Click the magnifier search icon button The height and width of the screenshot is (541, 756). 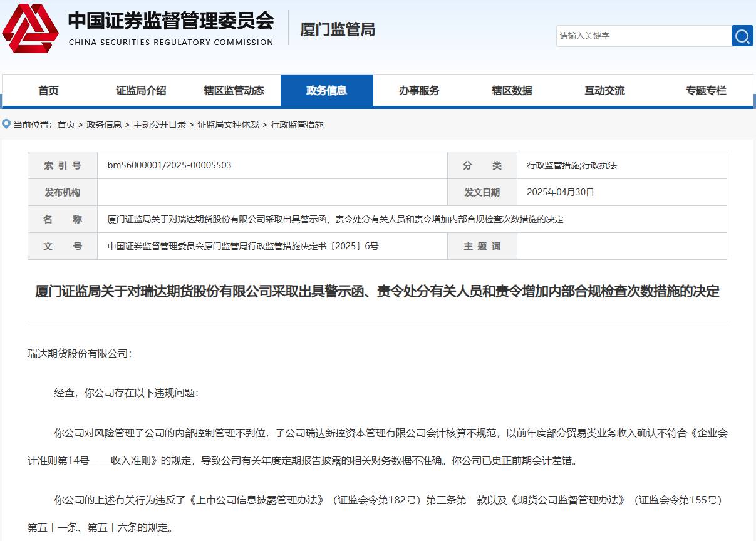(742, 36)
